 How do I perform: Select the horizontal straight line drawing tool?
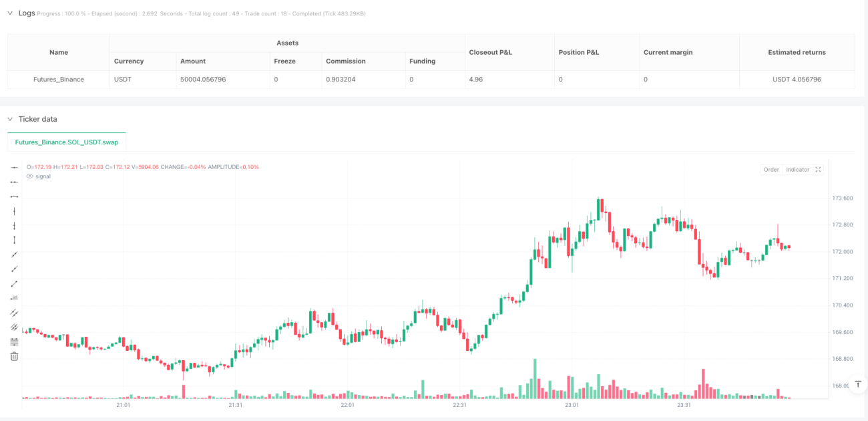click(14, 167)
